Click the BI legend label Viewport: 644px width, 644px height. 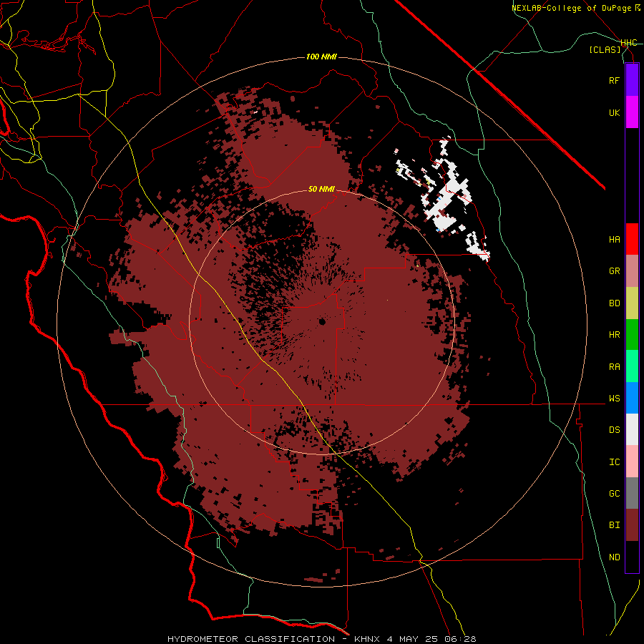pyautogui.click(x=614, y=525)
